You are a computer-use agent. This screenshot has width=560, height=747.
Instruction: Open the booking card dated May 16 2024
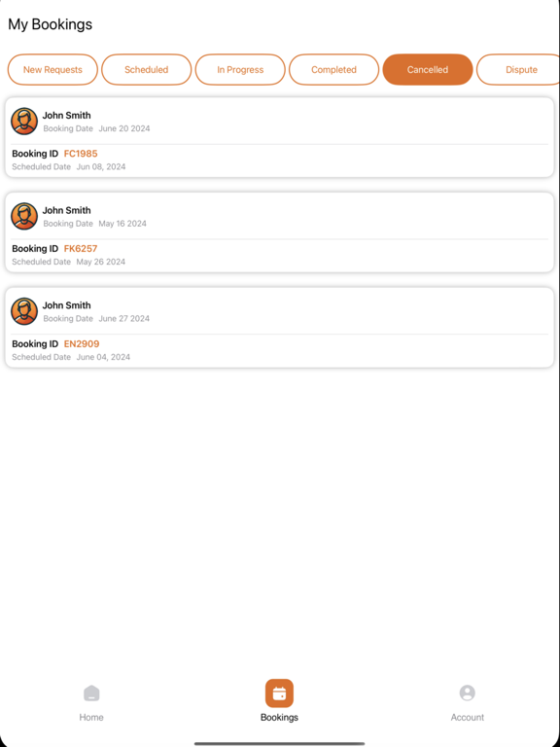click(x=280, y=232)
